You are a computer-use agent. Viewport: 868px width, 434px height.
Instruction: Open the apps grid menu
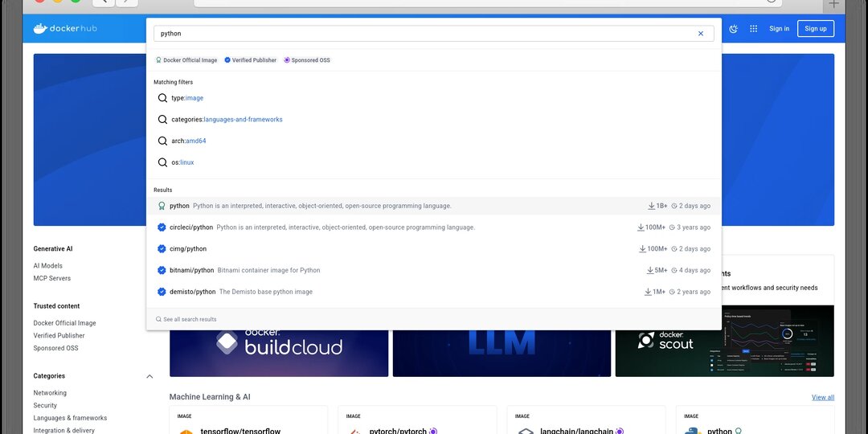753,28
